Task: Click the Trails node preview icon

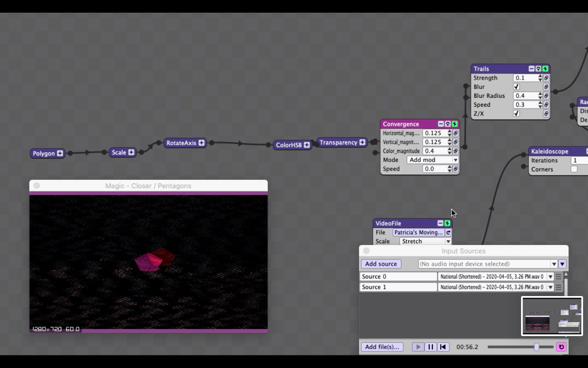Action: (538, 69)
